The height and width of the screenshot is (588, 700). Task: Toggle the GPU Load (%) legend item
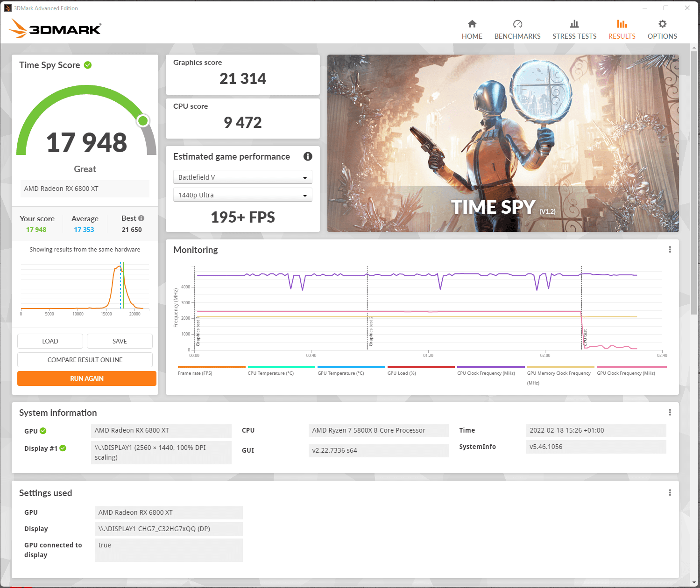[x=421, y=371]
